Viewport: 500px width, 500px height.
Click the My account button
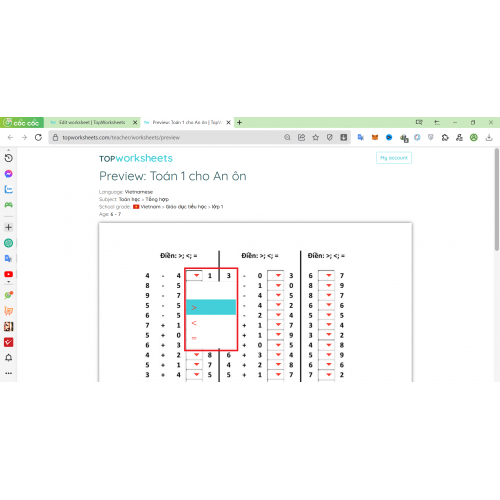pyautogui.click(x=394, y=158)
